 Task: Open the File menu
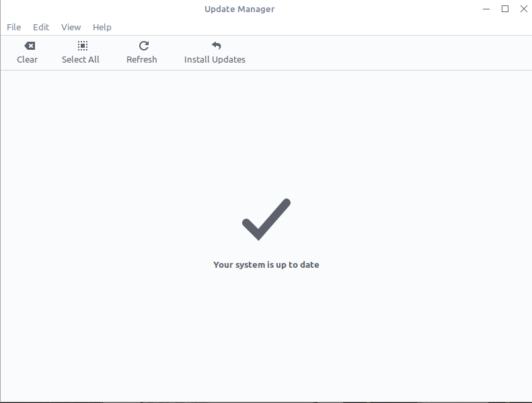14,28
